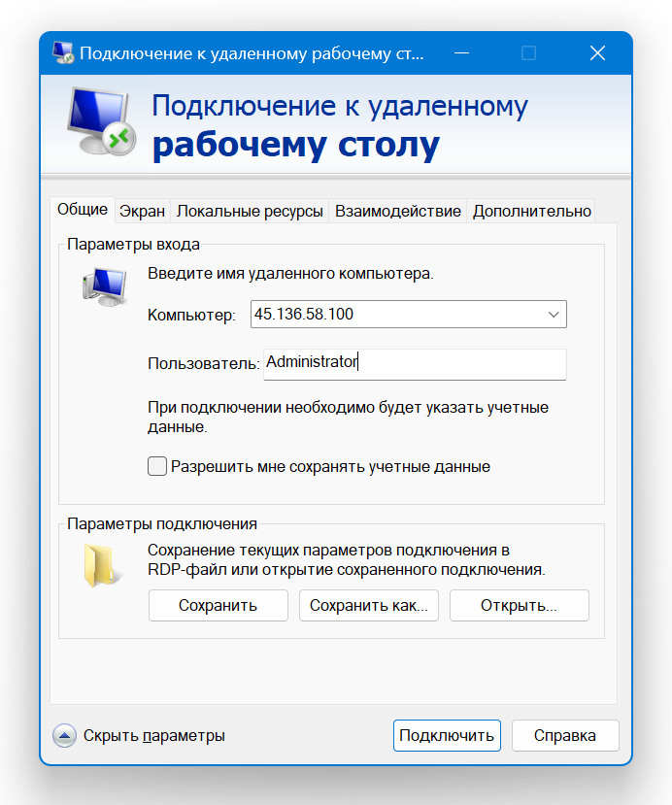
Task: Open help with Справка button
Action: pos(565,736)
